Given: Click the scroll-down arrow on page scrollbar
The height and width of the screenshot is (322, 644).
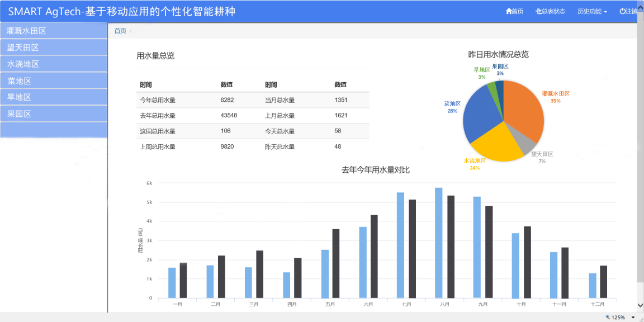Looking at the screenshot, I should point(640,305).
